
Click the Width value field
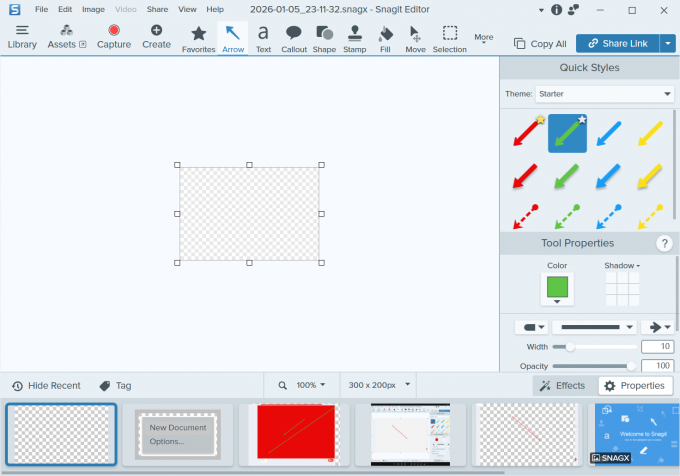click(657, 346)
